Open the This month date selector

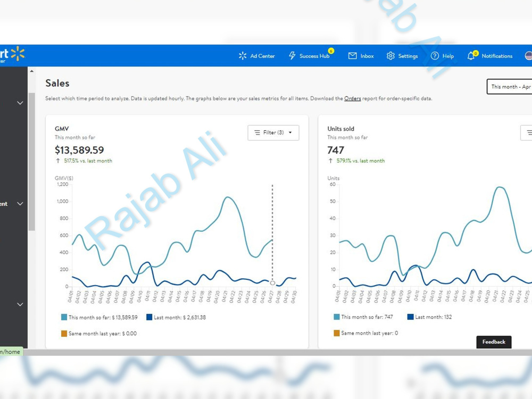[509, 87]
